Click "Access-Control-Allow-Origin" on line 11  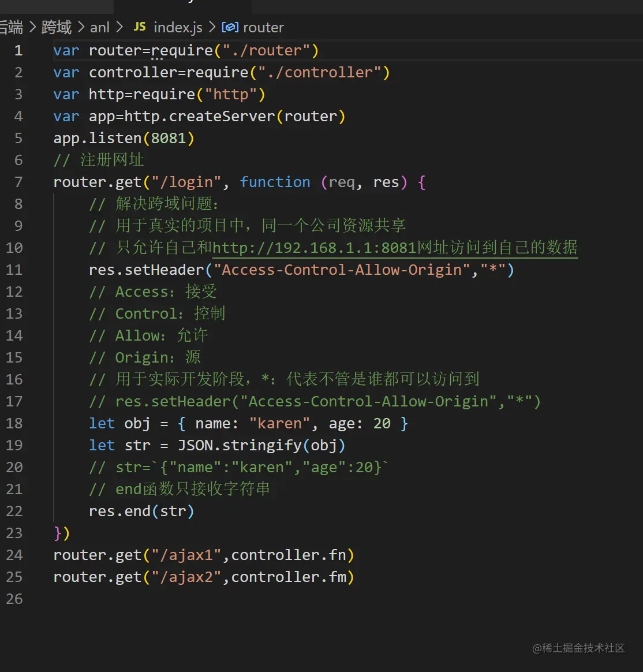(x=342, y=270)
